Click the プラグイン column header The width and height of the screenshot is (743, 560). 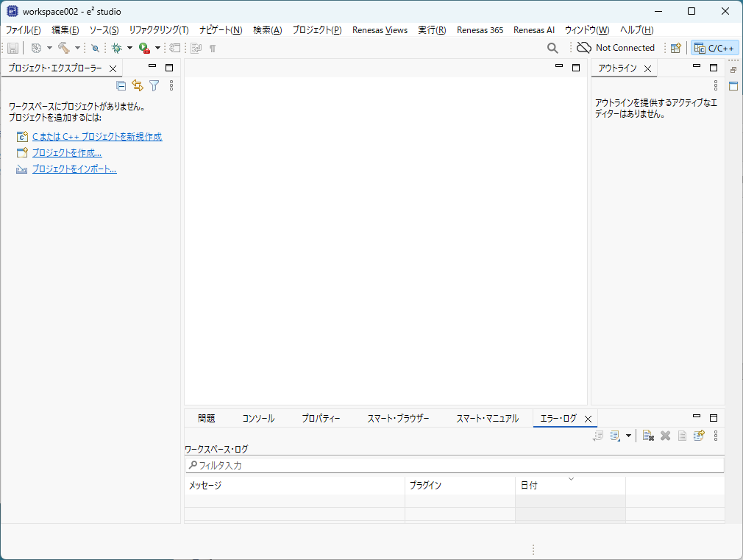pyautogui.click(x=460, y=485)
